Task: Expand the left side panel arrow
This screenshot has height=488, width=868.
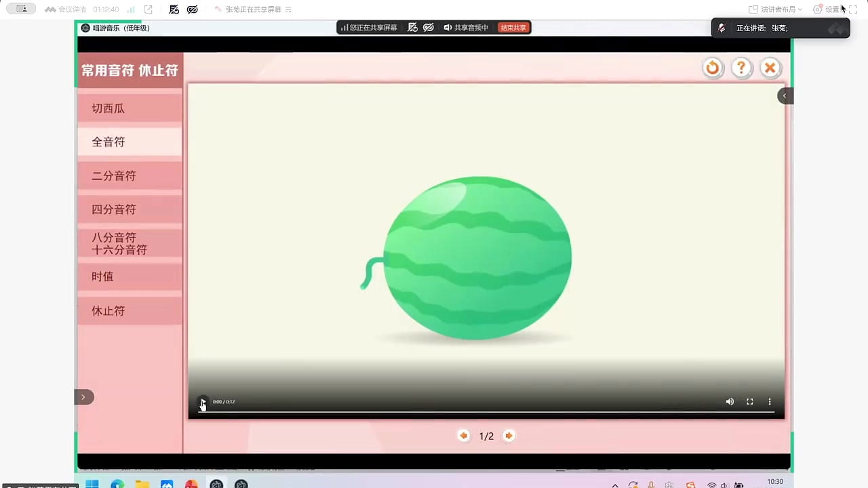Action: (83, 397)
